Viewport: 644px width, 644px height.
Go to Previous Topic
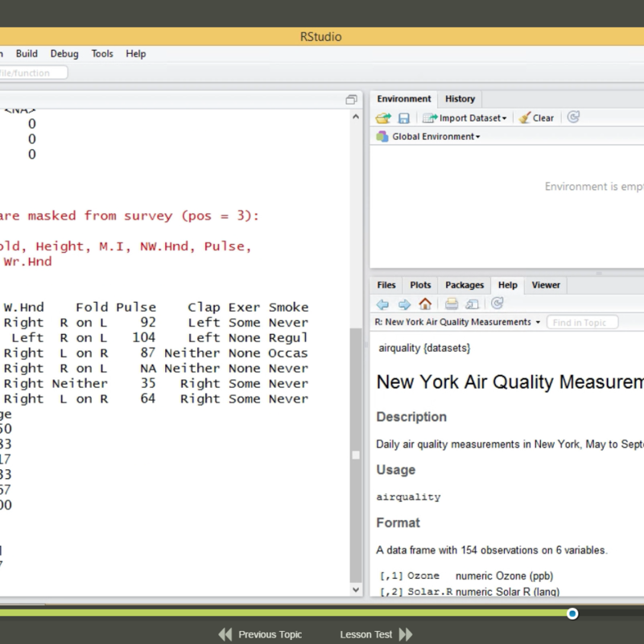click(x=270, y=634)
